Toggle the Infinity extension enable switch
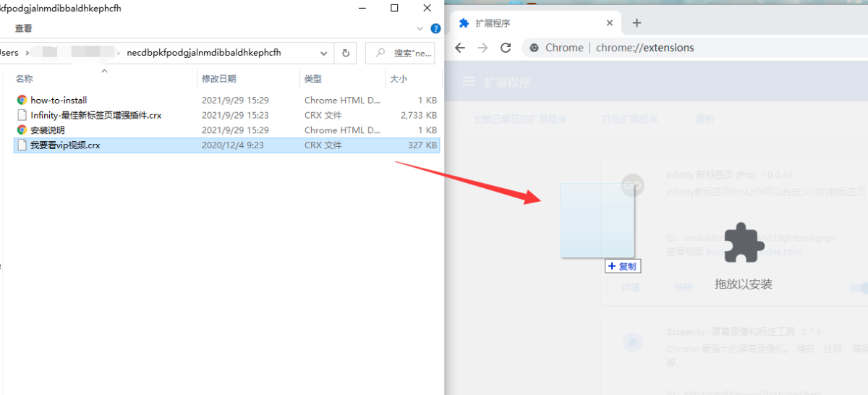The width and height of the screenshot is (868, 395). tap(859, 287)
